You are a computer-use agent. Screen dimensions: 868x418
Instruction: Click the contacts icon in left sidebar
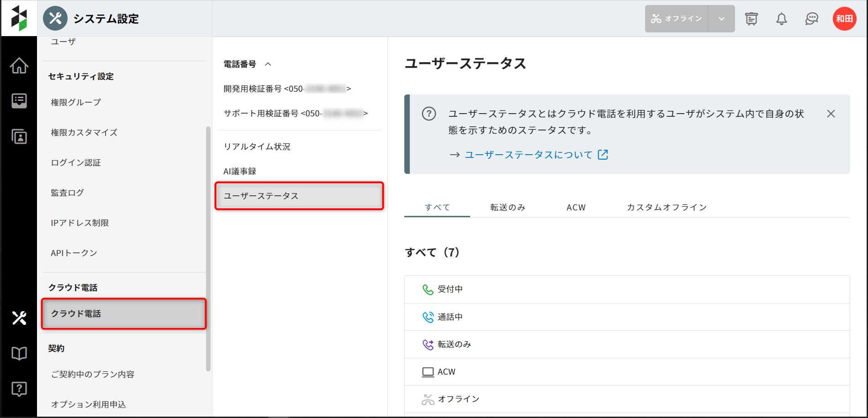click(x=19, y=136)
